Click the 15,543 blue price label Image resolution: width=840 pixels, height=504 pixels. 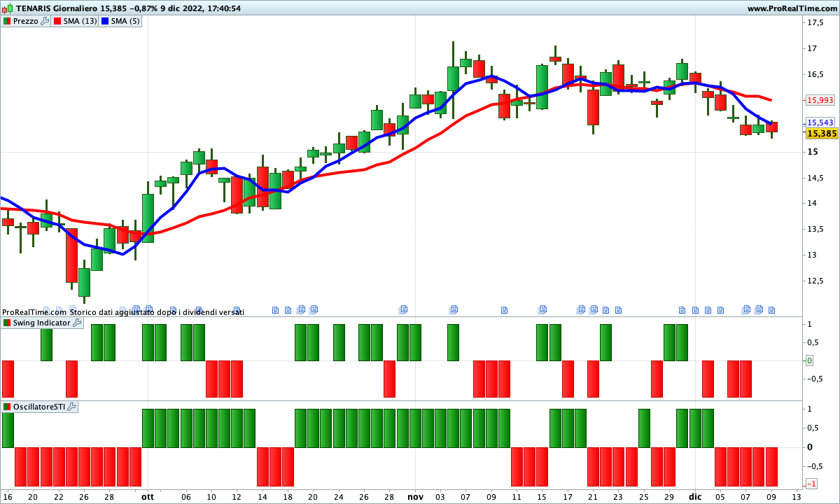(x=820, y=122)
